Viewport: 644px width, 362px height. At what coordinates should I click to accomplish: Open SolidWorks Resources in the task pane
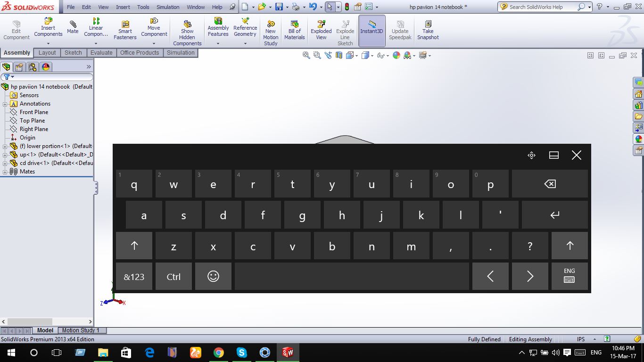point(639,94)
